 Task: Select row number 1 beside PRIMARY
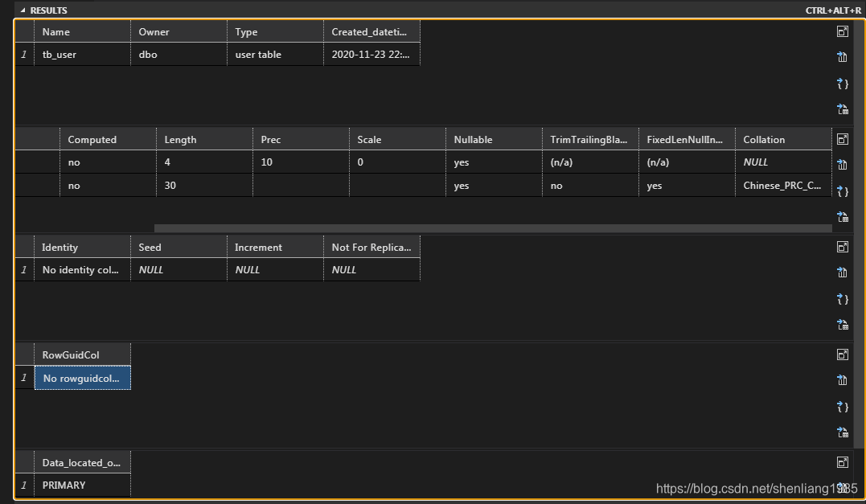(24, 485)
